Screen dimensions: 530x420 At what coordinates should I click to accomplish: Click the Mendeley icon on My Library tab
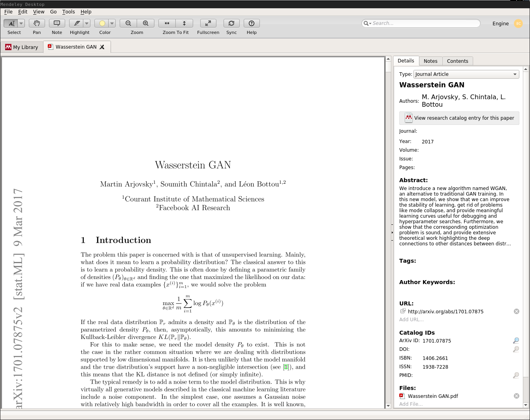coord(8,47)
